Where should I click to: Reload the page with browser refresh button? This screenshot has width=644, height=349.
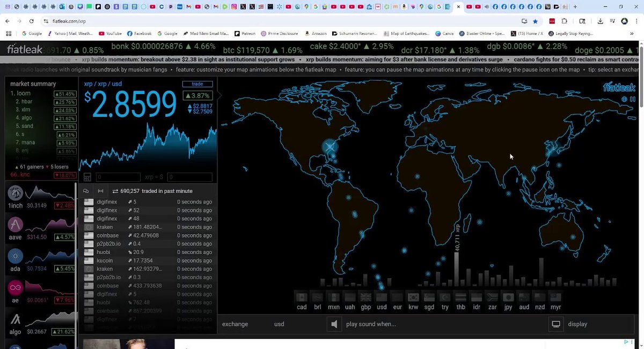click(32, 21)
